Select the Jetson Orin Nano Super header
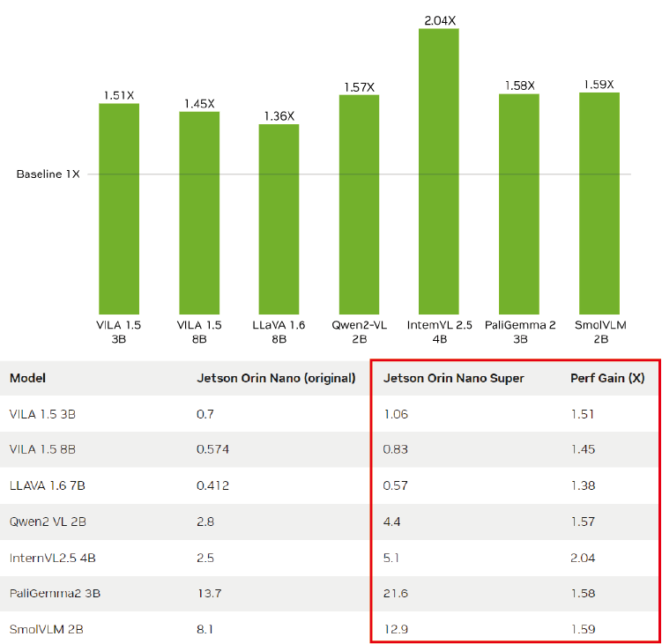662x644 pixels. pos(453,378)
